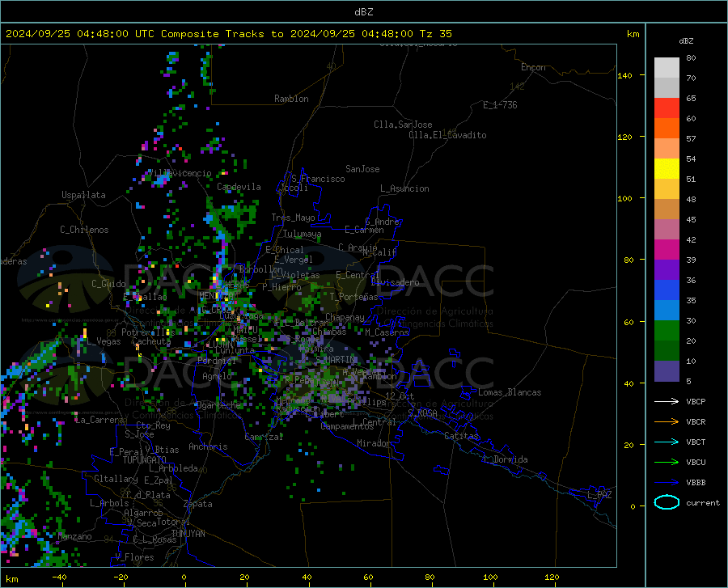This screenshot has height=588, width=728.
Task: Click the 'Tres_Mayo' map label
Action: coord(293,218)
